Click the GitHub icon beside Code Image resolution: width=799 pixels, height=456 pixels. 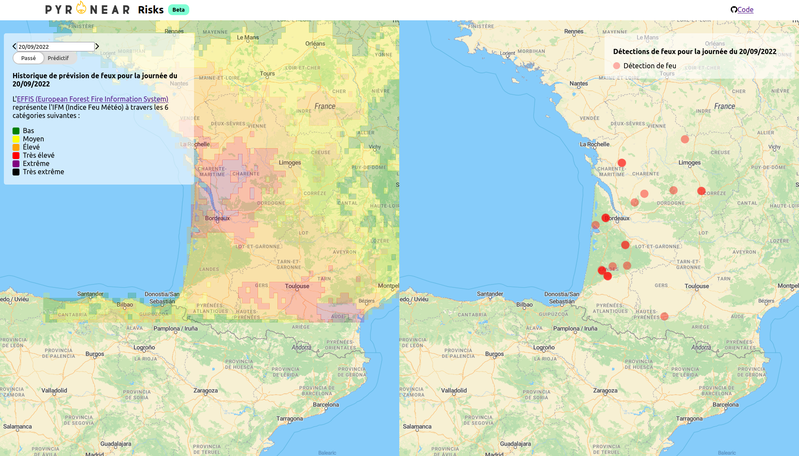click(x=734, y=10)
